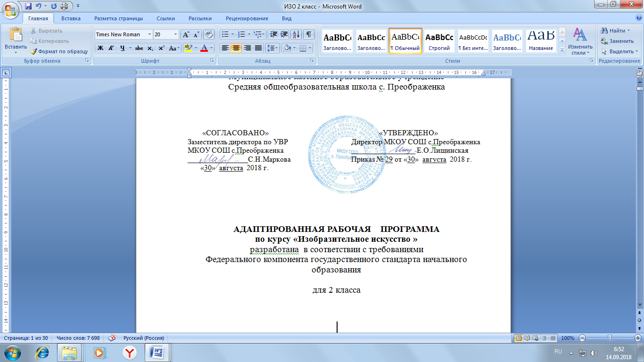Switch to Разметка страницы tab
Viewport: 644px width, 362px height.
[118, 18]
